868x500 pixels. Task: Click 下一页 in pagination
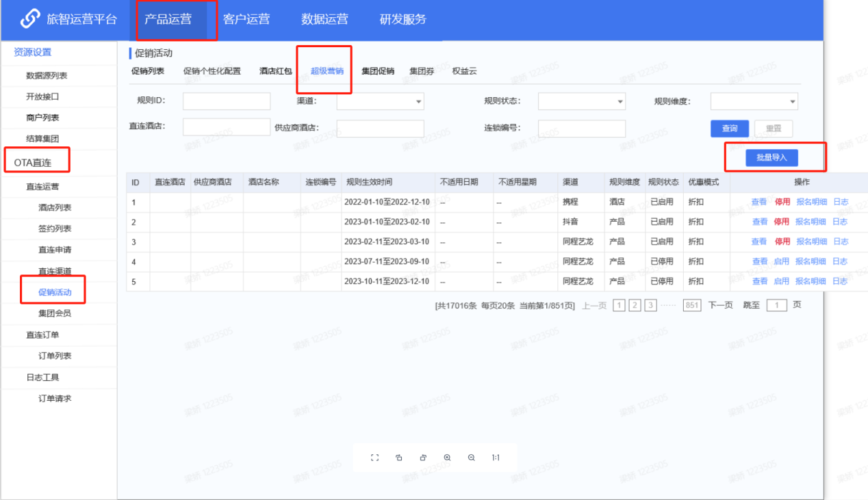coord(720,305)
